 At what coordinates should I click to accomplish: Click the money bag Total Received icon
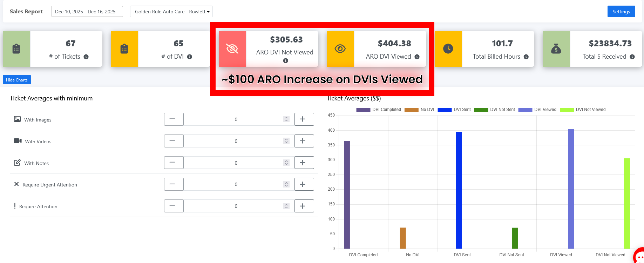click(556, 49)
